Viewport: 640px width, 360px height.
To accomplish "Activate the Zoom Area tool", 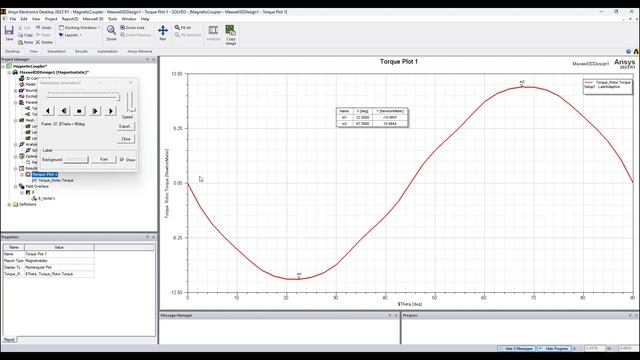I will [122, 27].
